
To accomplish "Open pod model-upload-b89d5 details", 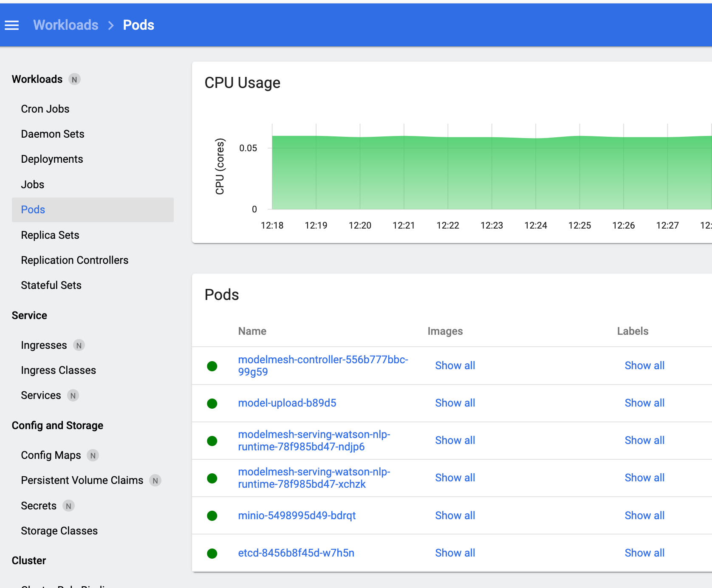I will click(x=287, y=403).
